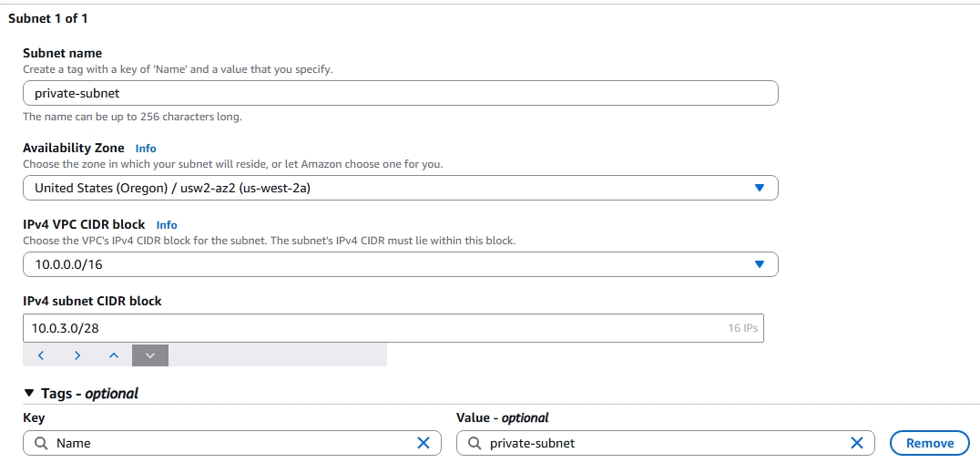Click into the Subnet name text field
Viewport: 980px width, 463px height.
400,93
